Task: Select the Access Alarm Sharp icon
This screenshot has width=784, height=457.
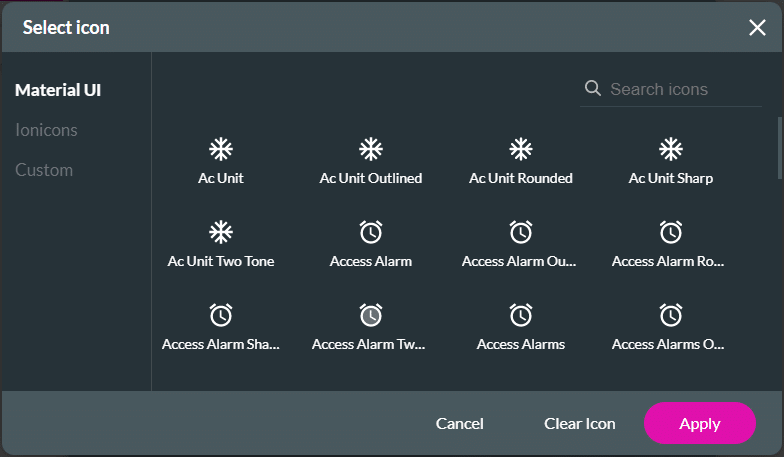Action: pos(220,315)
